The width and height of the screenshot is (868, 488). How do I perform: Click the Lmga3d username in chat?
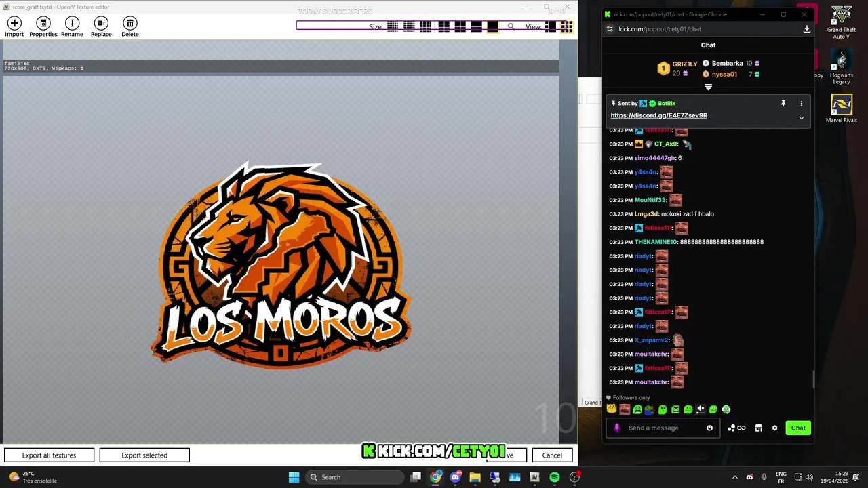click(646, 214)
